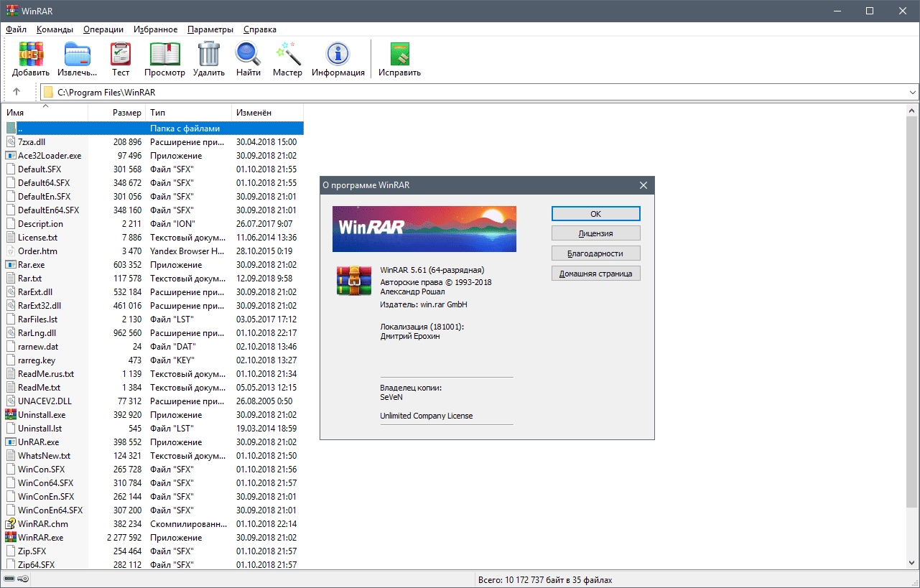Viewport: 920px width, 588px height.
Task: Click the Лицензия button
Action: (595, 233)
